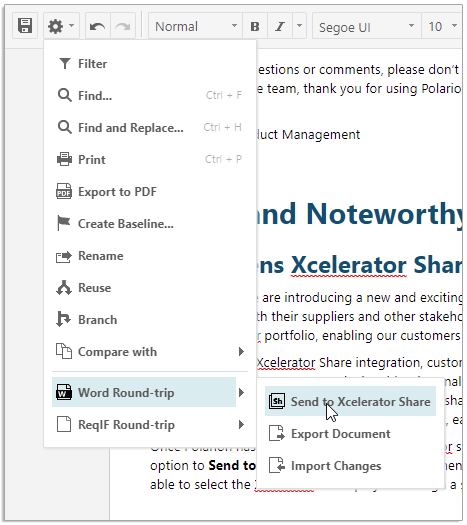Open the font size 10 dropdown
Image resolution: width=467 pixels, height=525 pixels.
[x=443, y=26]
